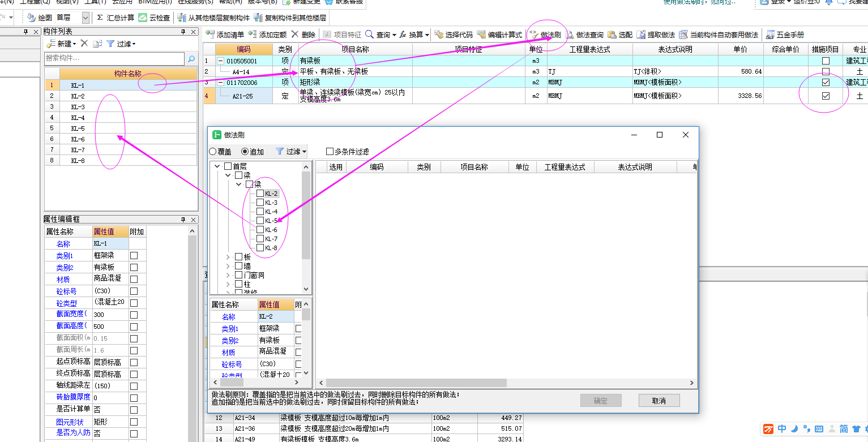Image resolution: width=868 pixels, height=442 pixels.
Task: Enable the 多条件过滤 checkbox
Action: [x=330, y=151]
